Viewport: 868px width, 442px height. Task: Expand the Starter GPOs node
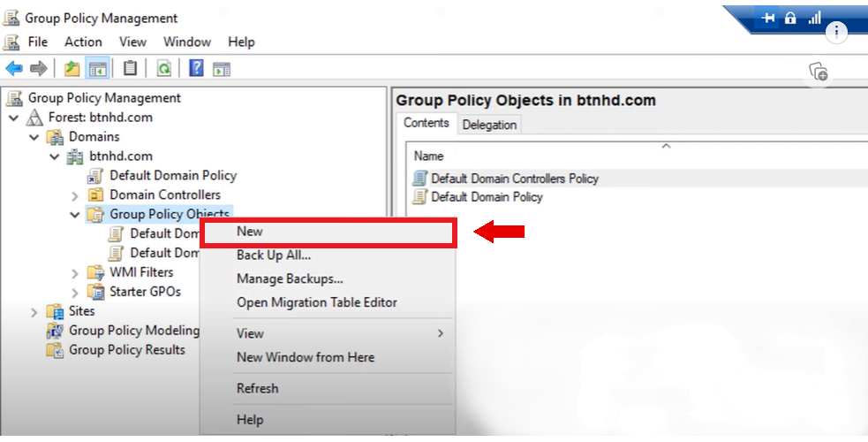click(75, 293)
